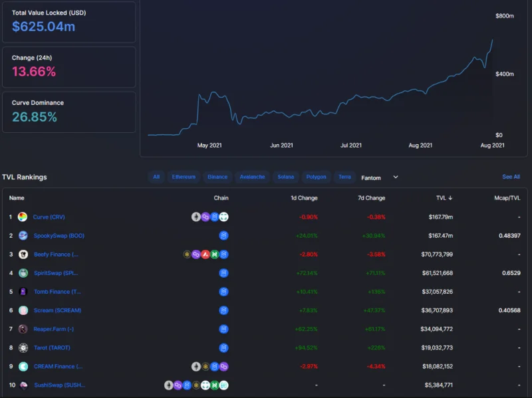Click the Polygon chain icon in Curve row

205,217
